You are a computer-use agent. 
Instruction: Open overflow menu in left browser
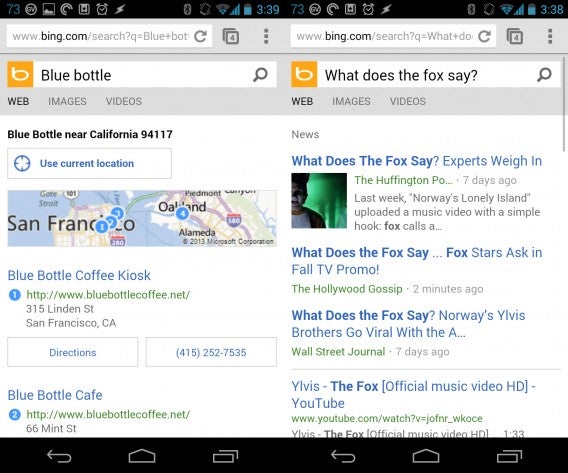(x=266, y=36)
